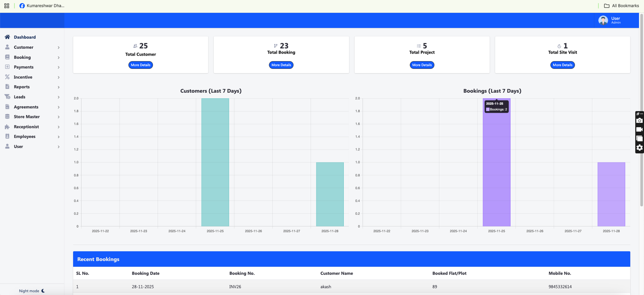Open the Employees menu item
The width and height of the screenshot is (644, 295).
pos(25,136)
